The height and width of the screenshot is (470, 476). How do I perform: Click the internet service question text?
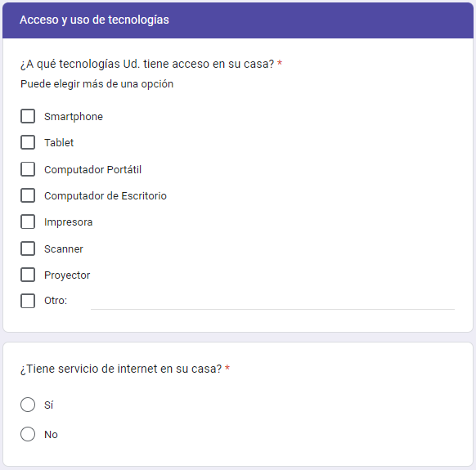click(x=121, y=369)
